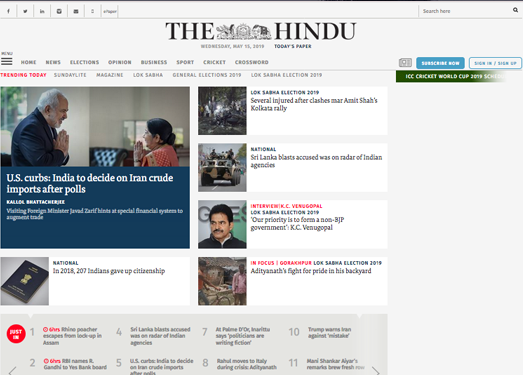Click Lok Sabha Election 2019 label above Kolkata story
Viewport: 523px width, 375px height.
[285, 92]
